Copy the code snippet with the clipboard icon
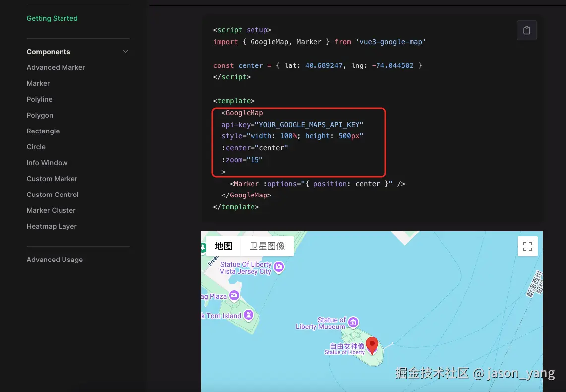This screenshot has width=566, height=392. click(527, 30)
